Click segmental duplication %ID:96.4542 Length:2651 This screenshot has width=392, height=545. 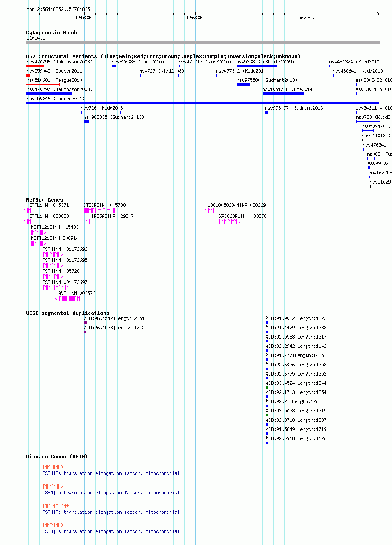[x=114, y=319]
